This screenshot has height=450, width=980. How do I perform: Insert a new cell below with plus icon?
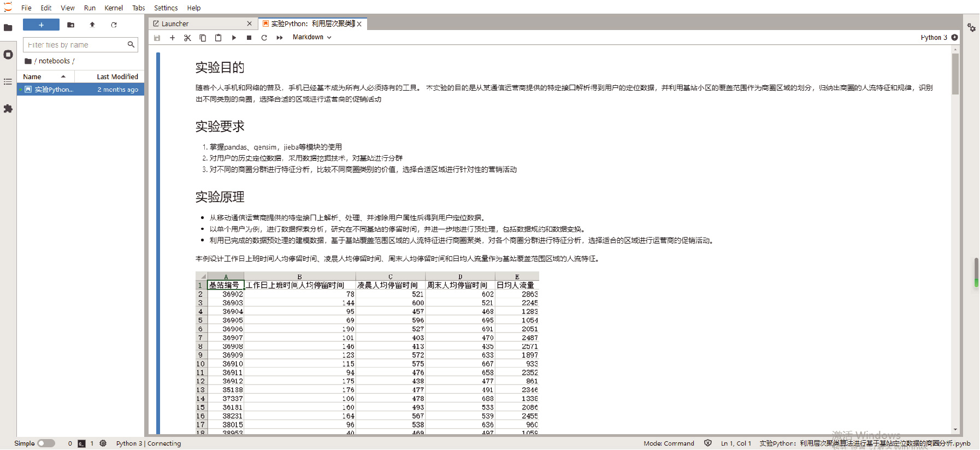[x=173, y=38]
